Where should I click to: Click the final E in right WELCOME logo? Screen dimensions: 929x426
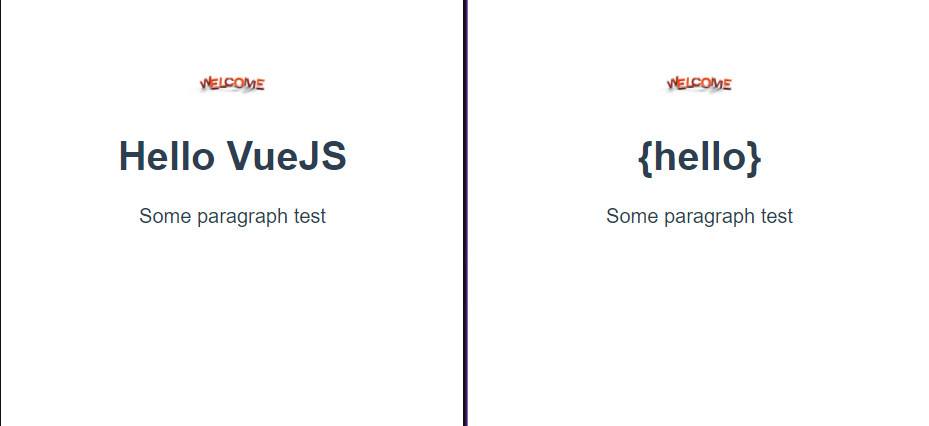[x=726, y=85]
